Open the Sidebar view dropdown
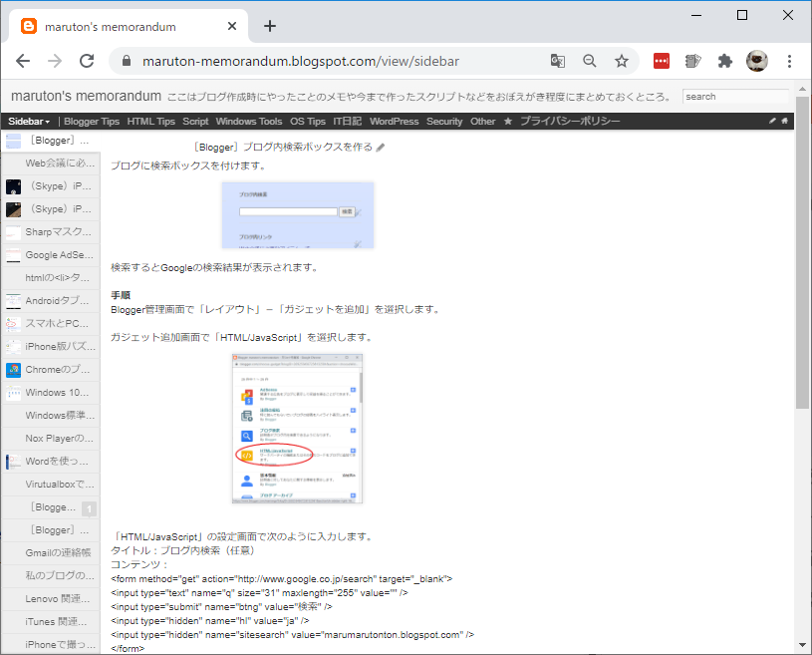Screen dimensions: 812x655 coord(29,122)
